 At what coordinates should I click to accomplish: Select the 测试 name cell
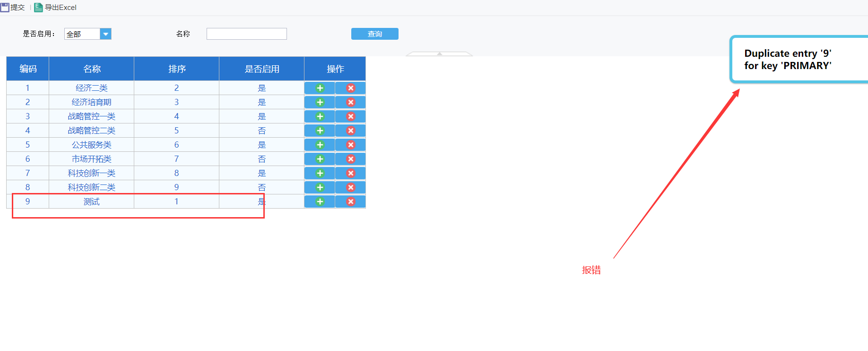click(x=92, y=202)
